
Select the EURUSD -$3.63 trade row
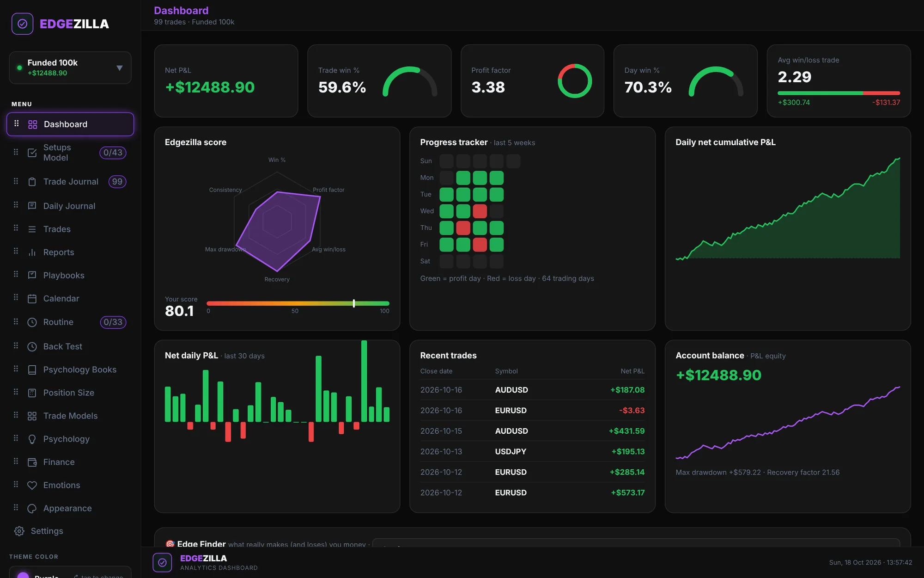tap(532, 411)
